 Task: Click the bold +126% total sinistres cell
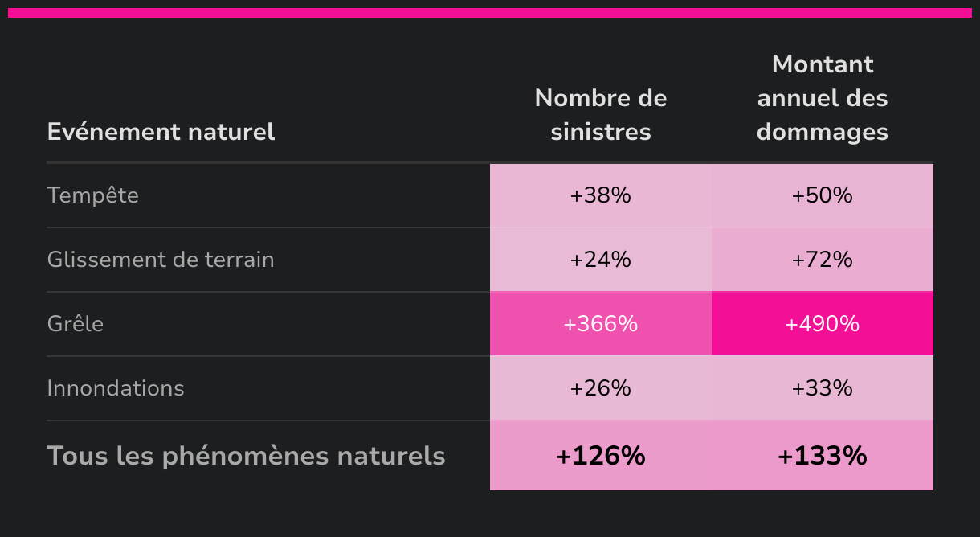pos(600,456)
